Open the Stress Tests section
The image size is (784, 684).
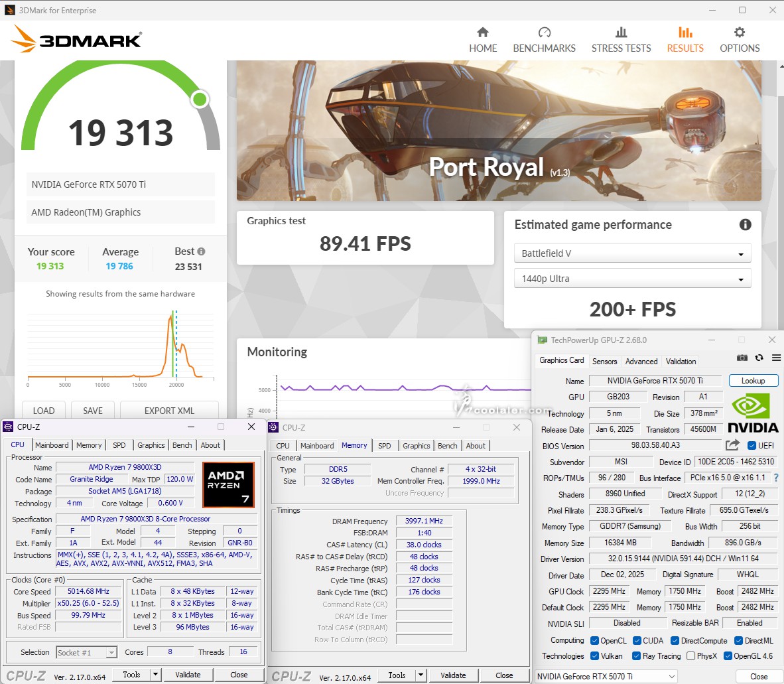coord(621,40)
